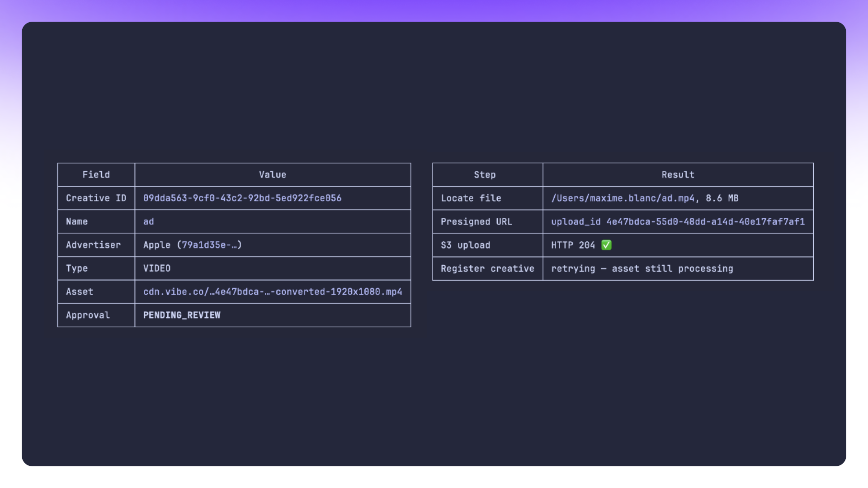
Task: Click the 'Creative ID' field label
Action: pyautogui.click(x=96, y=198)
